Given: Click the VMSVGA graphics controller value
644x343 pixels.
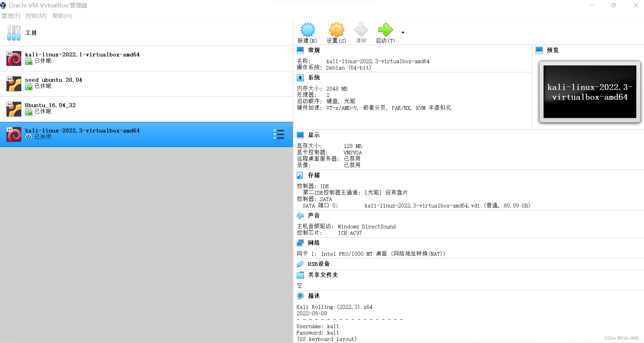Looking at the screenshot, I should pyautogui.click(x=353, y=153).
